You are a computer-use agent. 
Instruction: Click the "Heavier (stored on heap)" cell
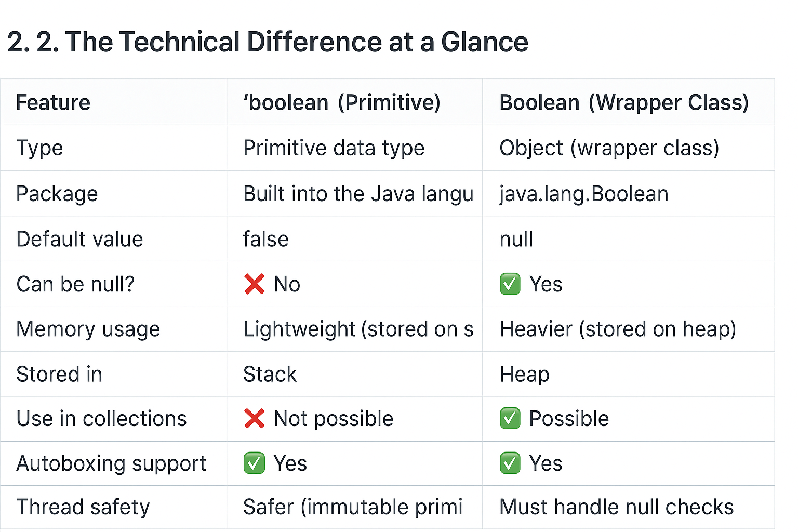(617, 329)
